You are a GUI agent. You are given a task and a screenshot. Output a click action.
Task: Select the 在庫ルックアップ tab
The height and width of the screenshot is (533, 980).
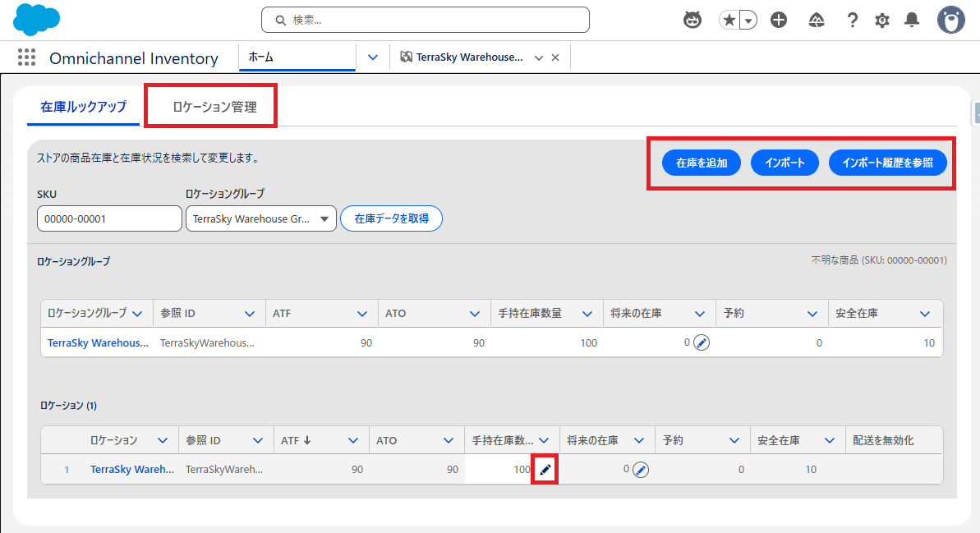click(x=83, y=107)
